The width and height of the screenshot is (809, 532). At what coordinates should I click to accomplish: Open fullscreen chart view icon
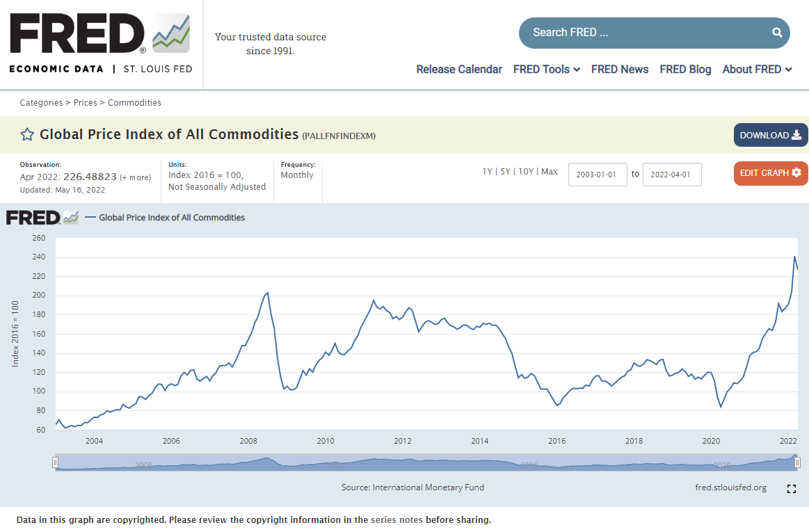(x=792, y=489)
